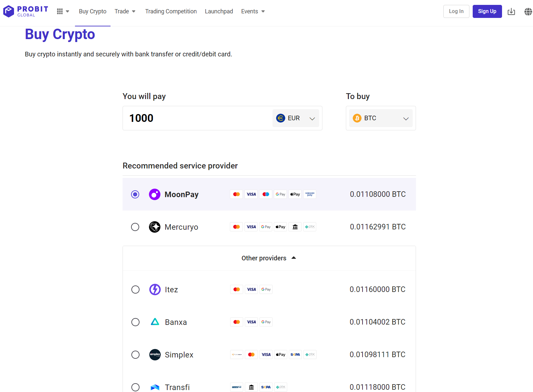Select the Banxa radio button
Image resolution: width=533 pixels, height=392 pixels.
(135, 322)
